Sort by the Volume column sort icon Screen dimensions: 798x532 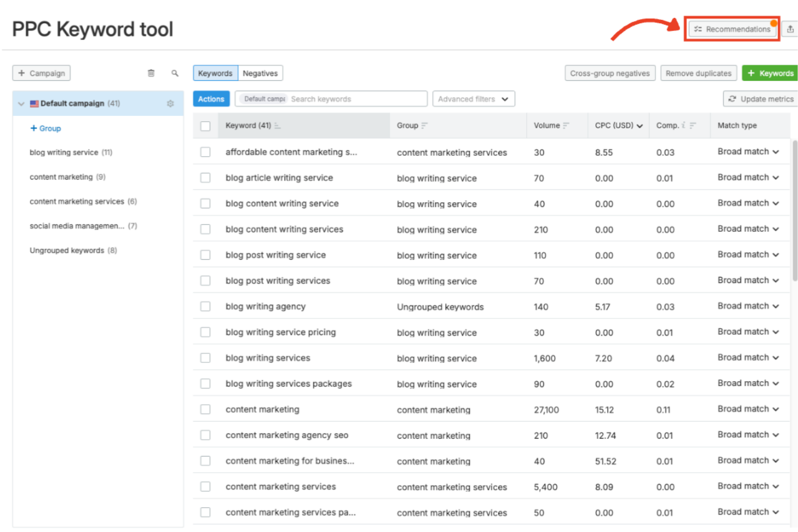click(x=566, y=126)
